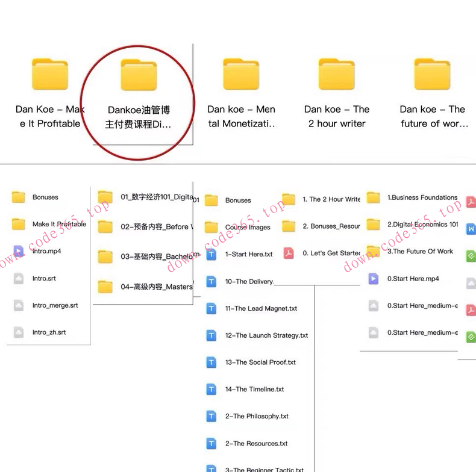Select the 'Course Images' folder name

pyautogui.click(x=248, y=228)
